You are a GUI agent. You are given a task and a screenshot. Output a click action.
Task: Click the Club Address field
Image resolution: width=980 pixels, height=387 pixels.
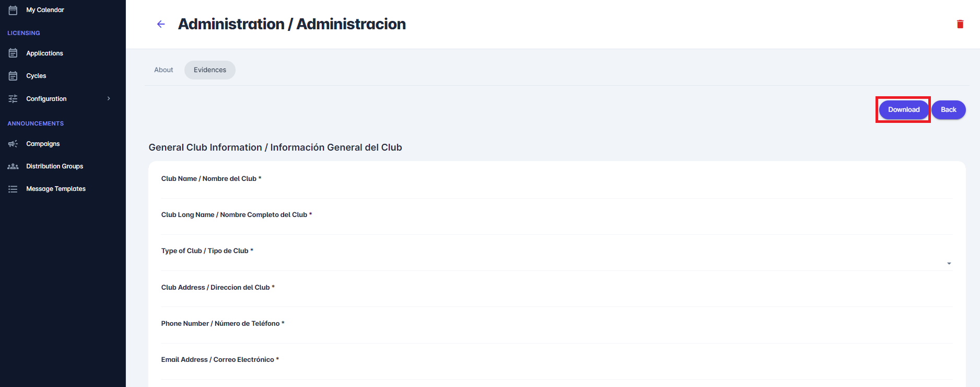coord(556,299)
